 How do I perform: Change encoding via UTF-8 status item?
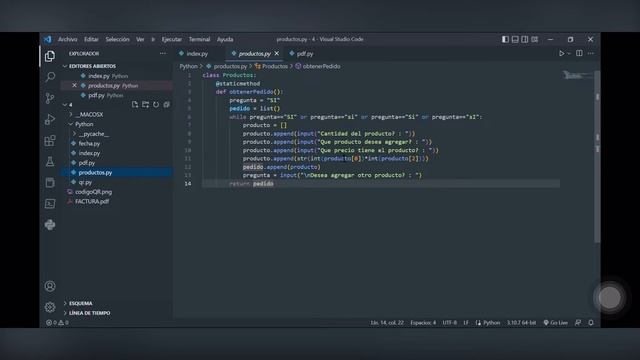(450, 322)
